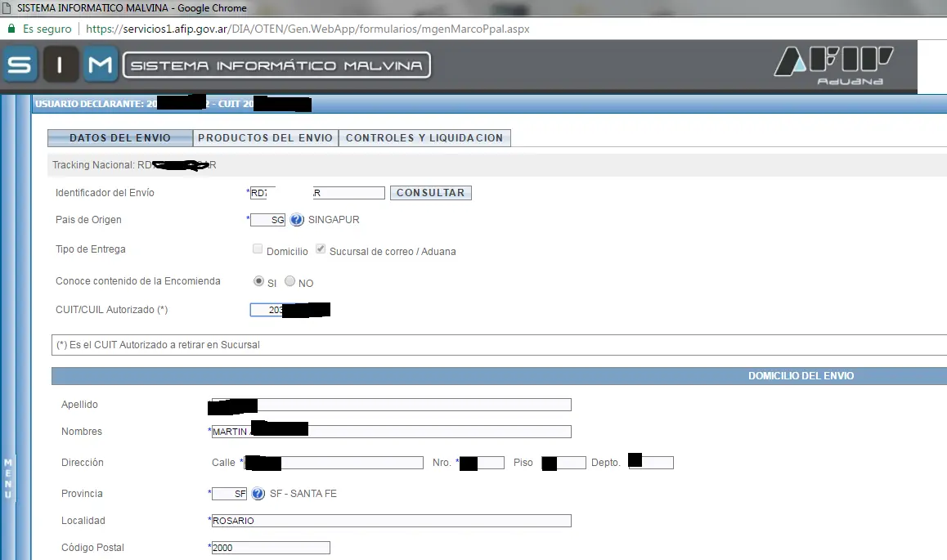Image resolution: width=947 pixels, height=560 pixels.
Task: Open help lookup for Provincia
Action: point(258,494)
